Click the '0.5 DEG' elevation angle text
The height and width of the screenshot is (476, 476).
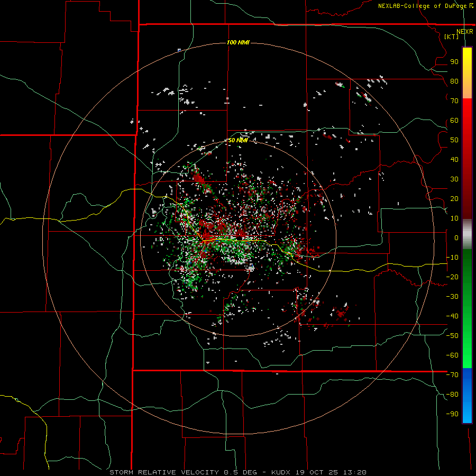[x=240, y=472]
